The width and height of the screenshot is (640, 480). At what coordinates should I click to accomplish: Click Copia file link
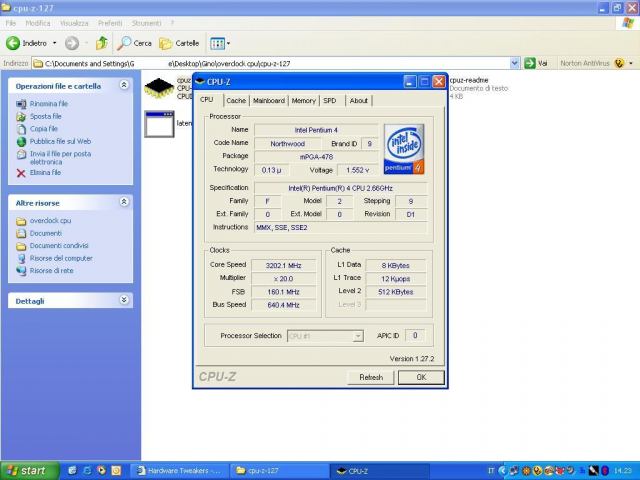coord(44,129)
